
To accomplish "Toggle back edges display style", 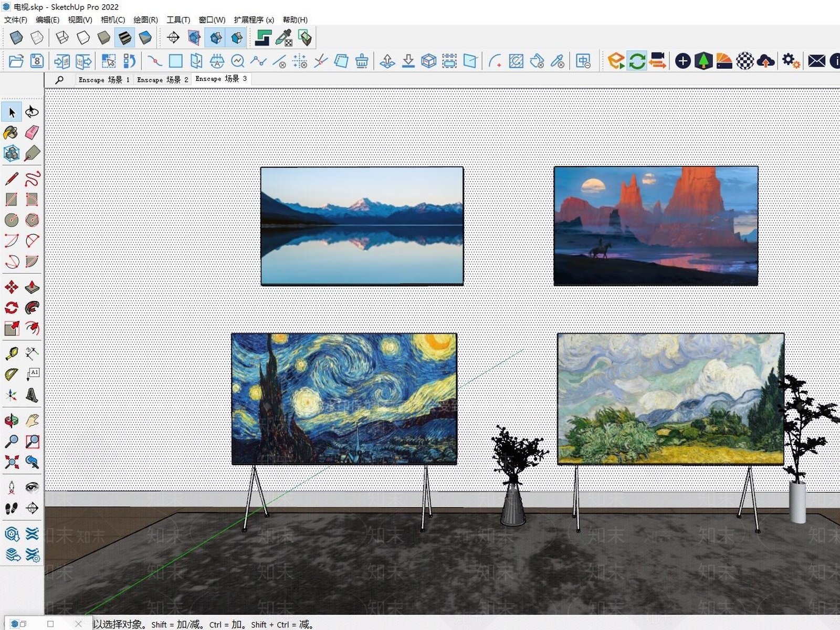I will point(37,38).
